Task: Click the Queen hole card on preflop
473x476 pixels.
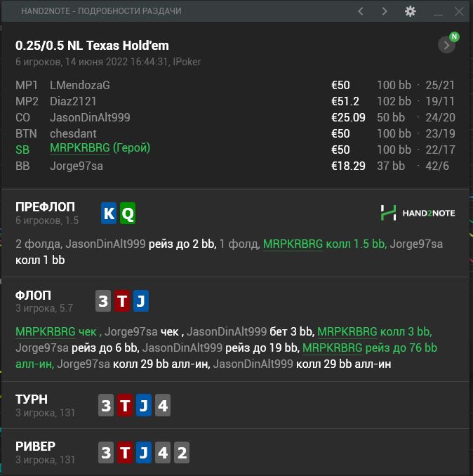Action: coord(127,213)
